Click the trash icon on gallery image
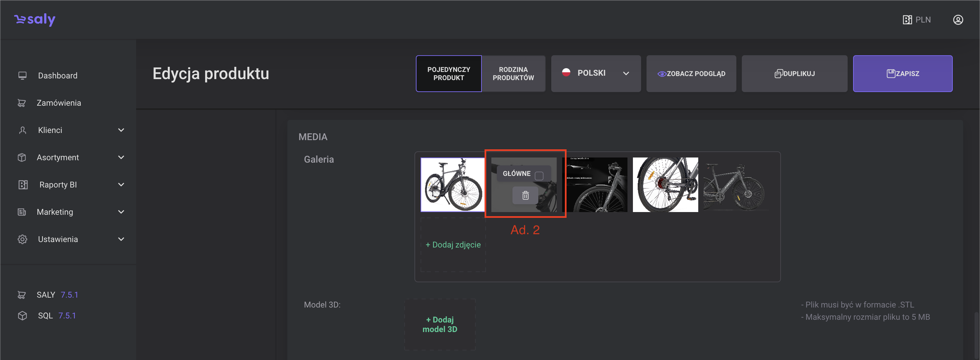This screenshot has height=360, width=980. tap(525, 195)
